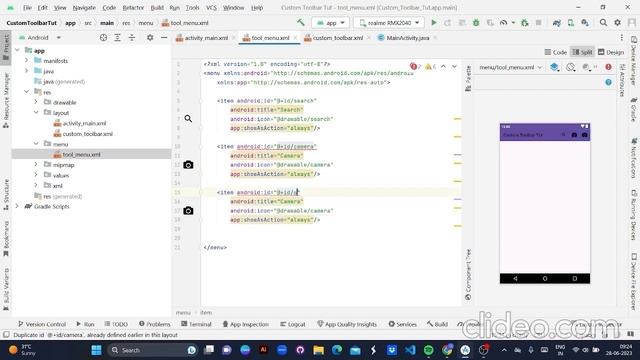Screen dimensions: 640x360
Task: Open Device Manager icon in top toolbar
Action: click(x=571, y=23)
